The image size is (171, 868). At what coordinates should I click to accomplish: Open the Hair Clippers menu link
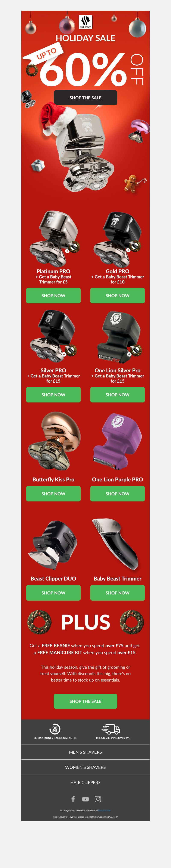(85, 782)
